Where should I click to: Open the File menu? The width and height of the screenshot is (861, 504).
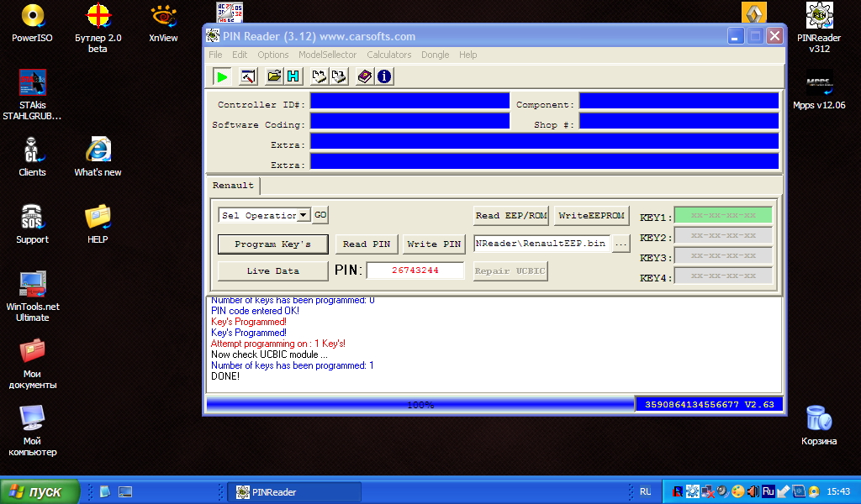coord(215,55)
